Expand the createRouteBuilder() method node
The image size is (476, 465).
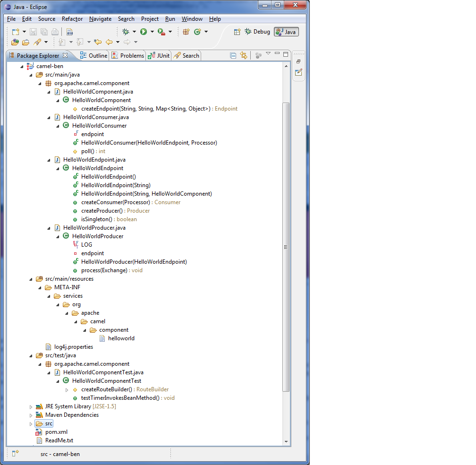67,390
